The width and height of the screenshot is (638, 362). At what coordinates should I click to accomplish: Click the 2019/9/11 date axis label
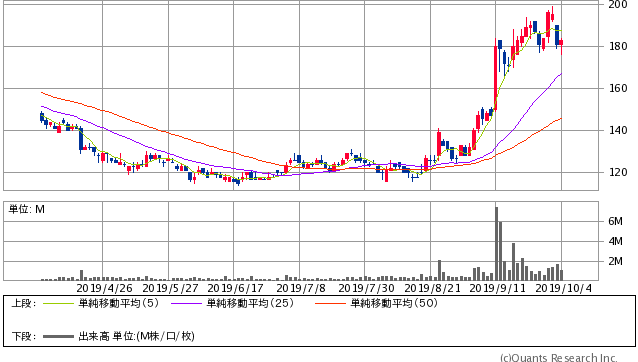[498, 288]
